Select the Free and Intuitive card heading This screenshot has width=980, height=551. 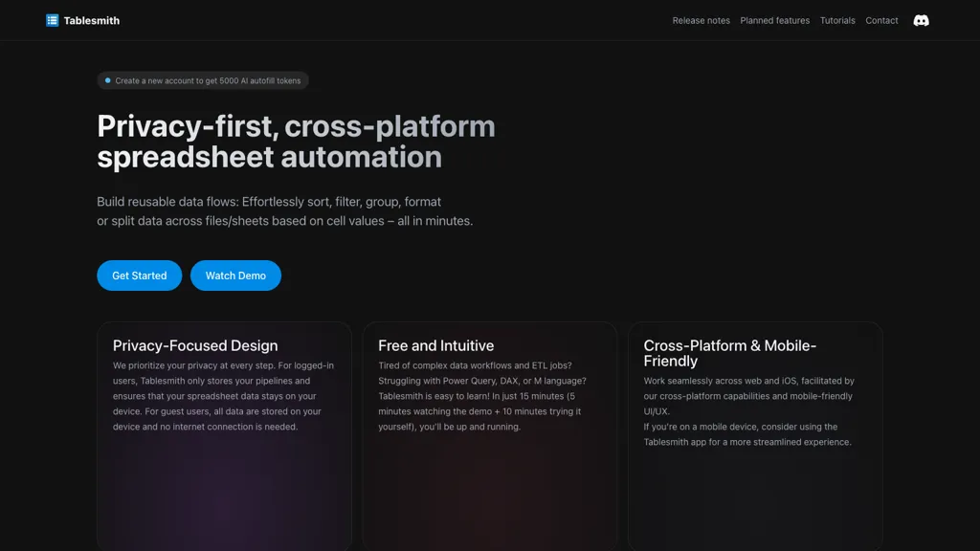pyautogui.click(x=435, y=345)
